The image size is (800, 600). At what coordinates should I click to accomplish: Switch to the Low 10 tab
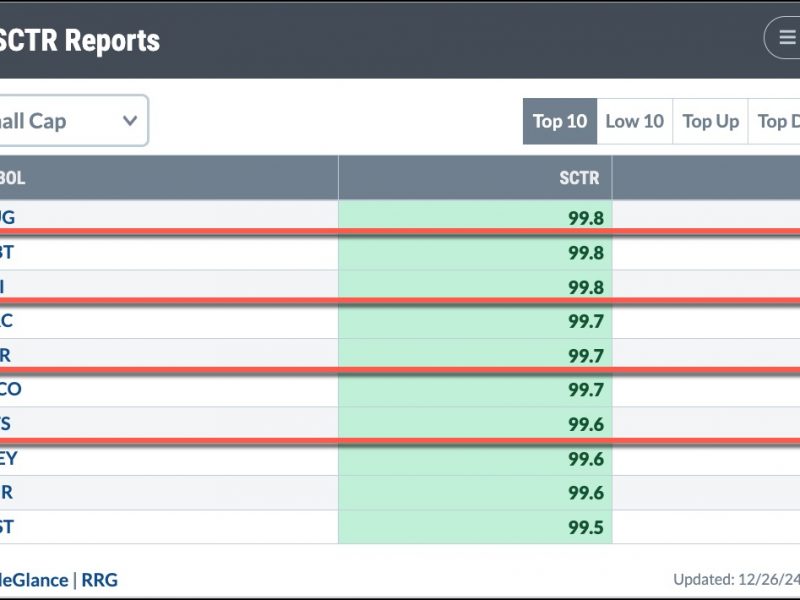pyautogui.click(x=635, y=121)
